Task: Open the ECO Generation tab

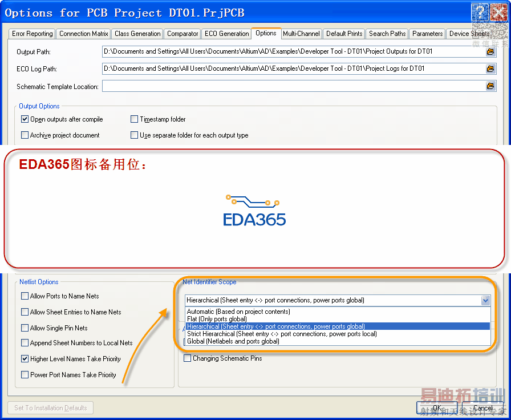Action: 226,34
